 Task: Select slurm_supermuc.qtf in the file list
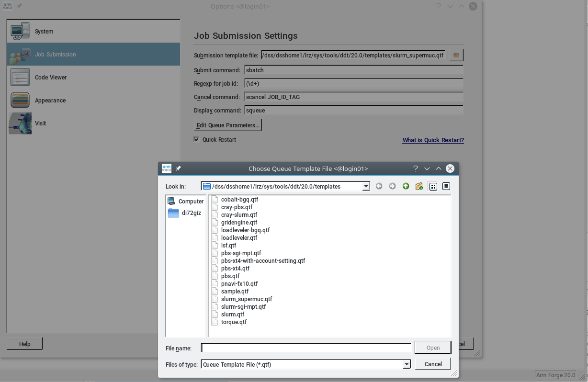pos(246,299)
